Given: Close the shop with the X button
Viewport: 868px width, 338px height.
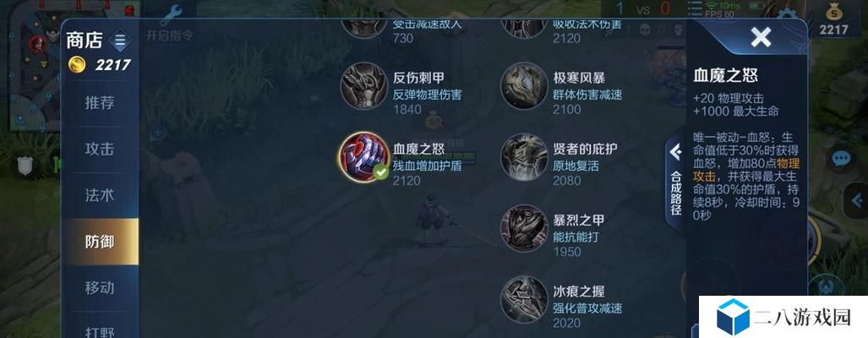Looking at the screenshot, I should pyautogui.click(x=761, y=37).
